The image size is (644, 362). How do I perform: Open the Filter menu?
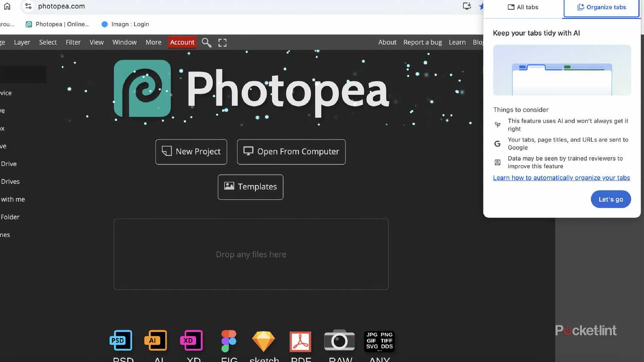click(x=73, y=42)
